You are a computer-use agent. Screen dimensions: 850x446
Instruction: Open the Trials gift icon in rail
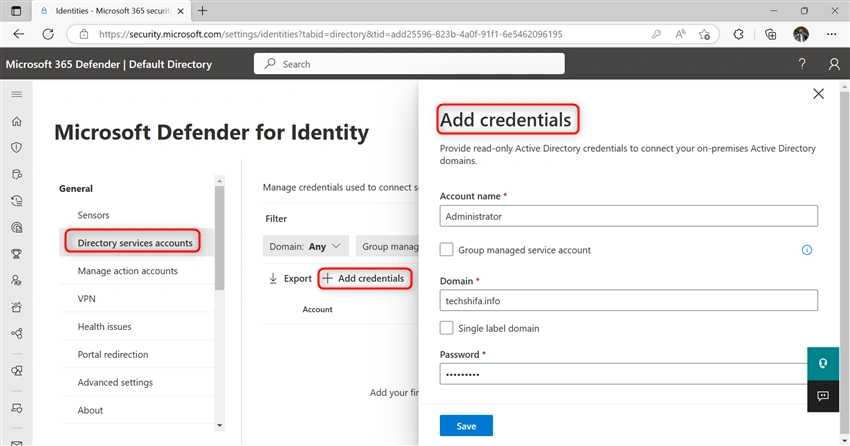[x=17, y=307]
